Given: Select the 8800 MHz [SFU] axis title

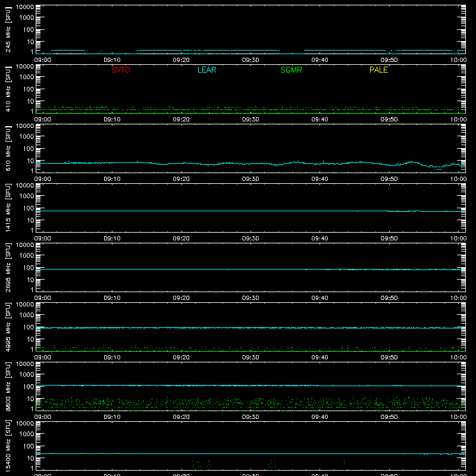Looking at the screenshot, I should (x=8, y=387).
